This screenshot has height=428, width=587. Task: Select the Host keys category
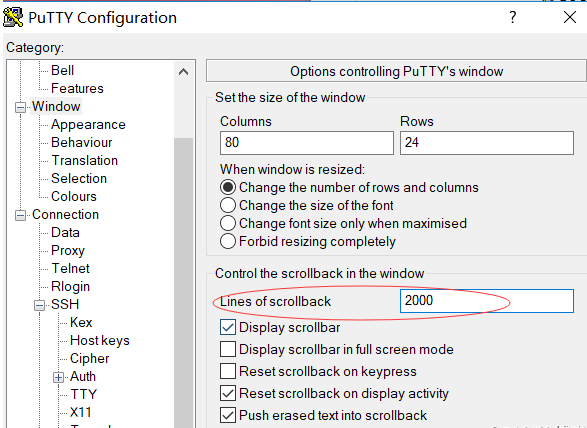100,340
